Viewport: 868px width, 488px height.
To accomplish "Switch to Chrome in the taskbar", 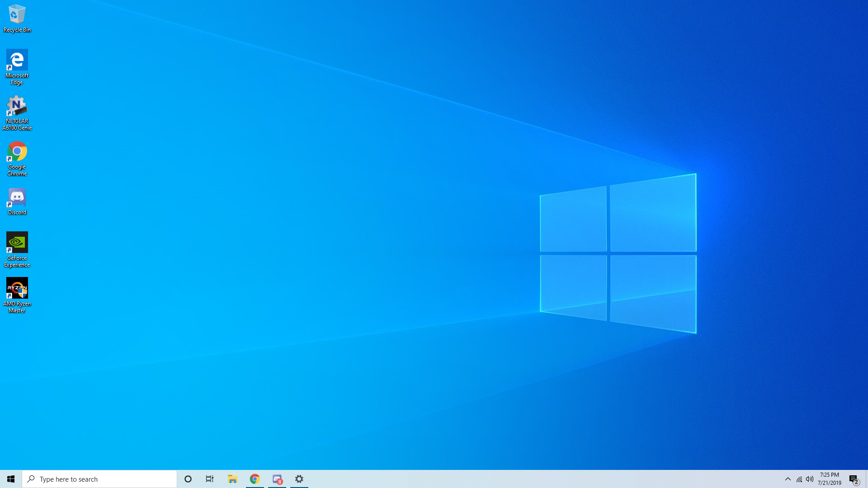I will (x=255, y=479).
